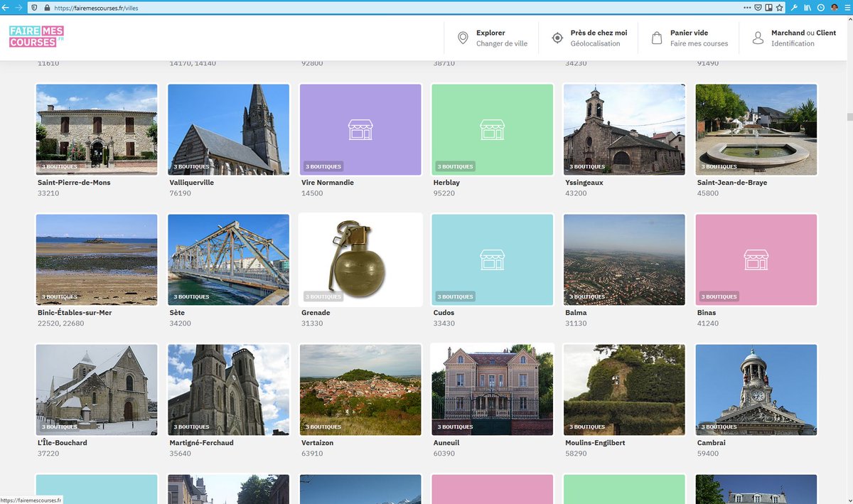Click the Grenade city name link

pos(316,313)
